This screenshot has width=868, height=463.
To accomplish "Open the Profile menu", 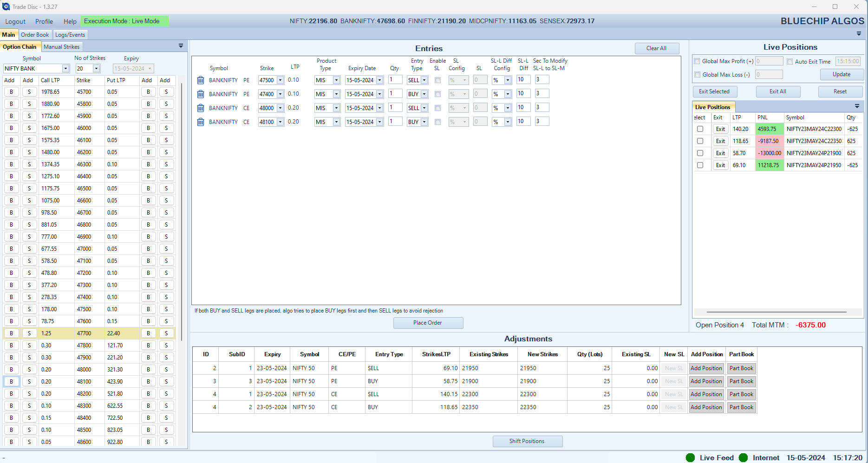I will [x=44, y=21].
